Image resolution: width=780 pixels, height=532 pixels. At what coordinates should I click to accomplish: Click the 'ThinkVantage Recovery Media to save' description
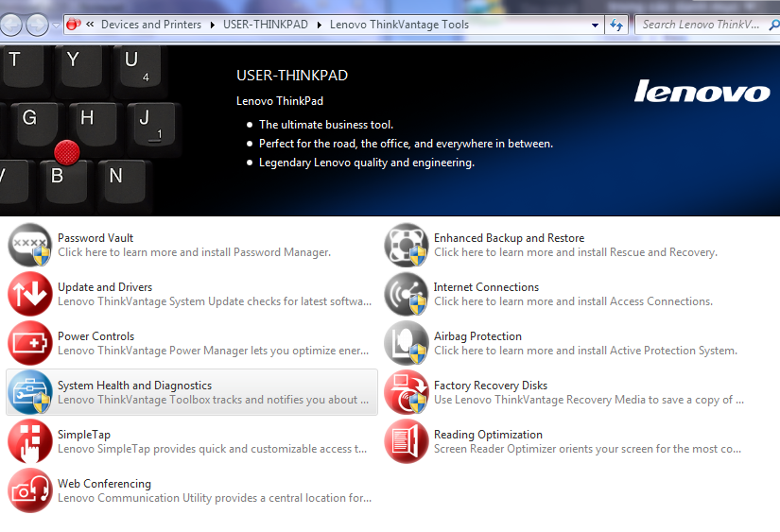click(x=589, y=401)
